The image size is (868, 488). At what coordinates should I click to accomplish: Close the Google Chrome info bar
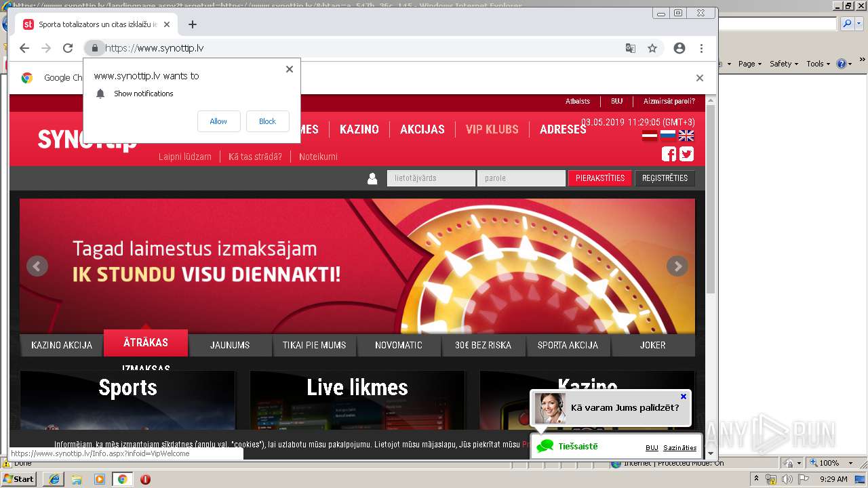coord(700,78)
